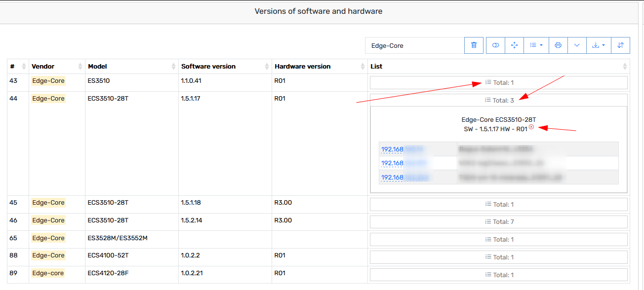
Task: Collapse the Total: 3 list in row 44
Action: pyautogui.click(x=499, y=100)
